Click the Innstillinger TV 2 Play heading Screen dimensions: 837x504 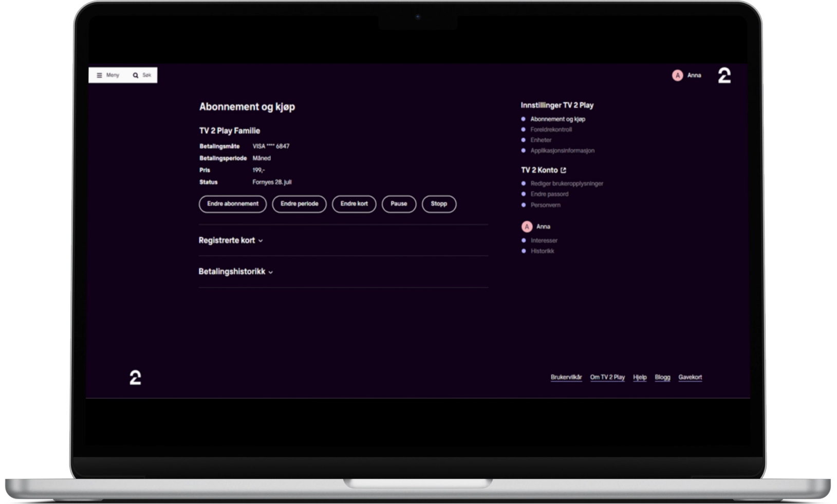557,105
